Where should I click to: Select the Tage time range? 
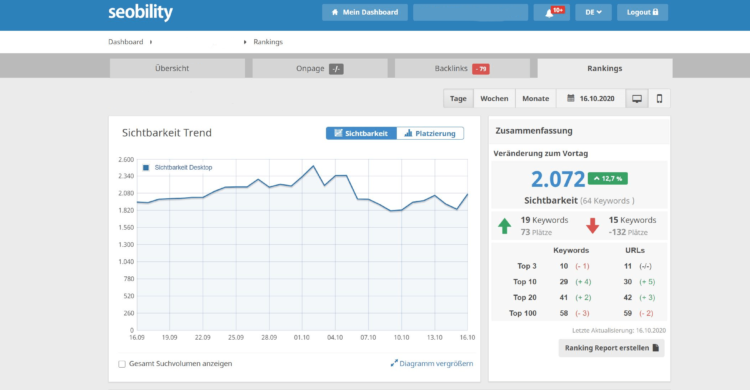click(x=458, y=99)
